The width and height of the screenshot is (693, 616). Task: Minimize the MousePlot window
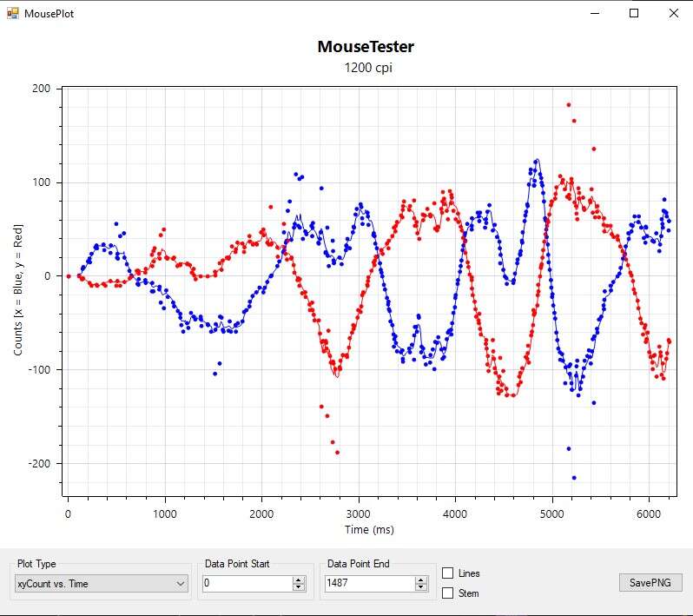(594, 13)
